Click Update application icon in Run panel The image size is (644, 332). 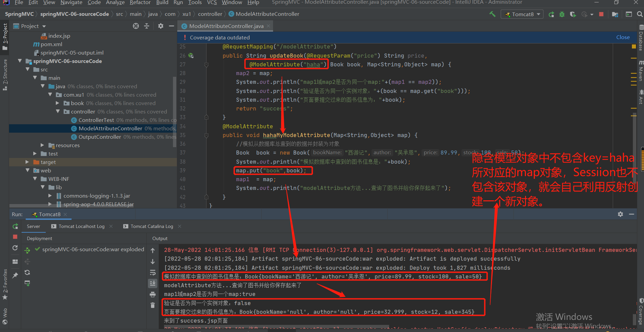pyautogui.click(x=15, y=248)
